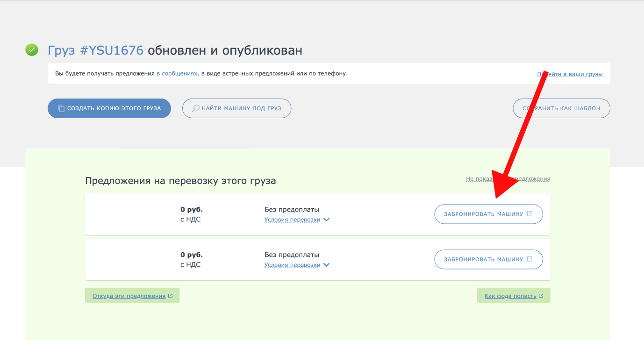The height and width of the screenshot is (361, 644).
Task: Click 'Без предоплаты' text in first offer
Action: coord(292,210)
